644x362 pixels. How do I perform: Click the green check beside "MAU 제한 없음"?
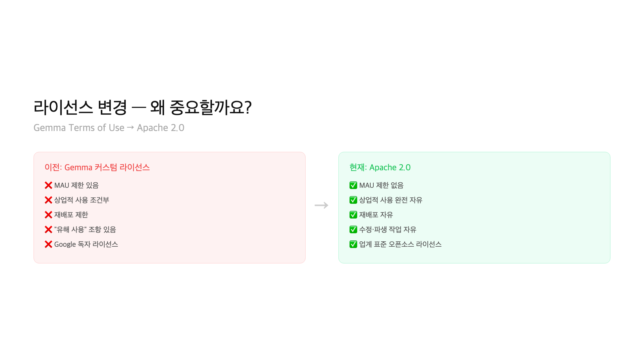point(353,185)
